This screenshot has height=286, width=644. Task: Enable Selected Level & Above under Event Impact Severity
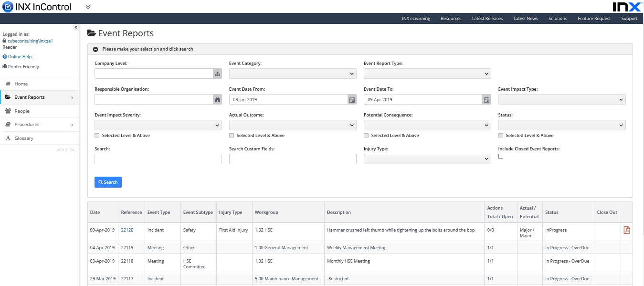point(97,135)
